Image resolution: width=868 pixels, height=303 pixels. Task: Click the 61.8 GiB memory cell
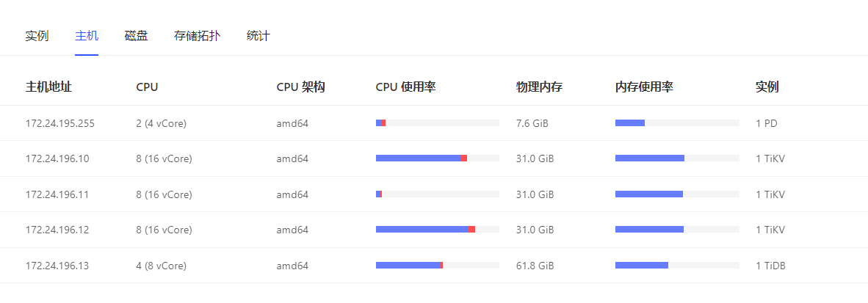(x=535, y=266)
